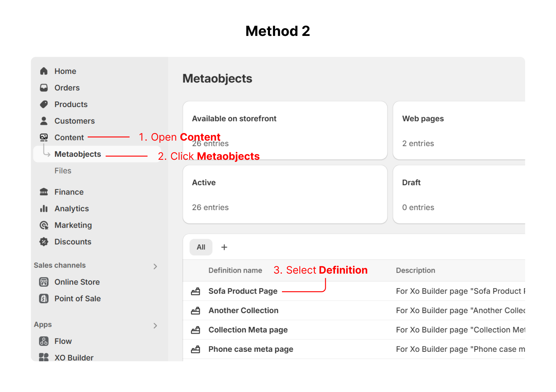Viewport: 556px width, 392px height.
Task: Click the Flow app icon
Action: tap(44, 341)
